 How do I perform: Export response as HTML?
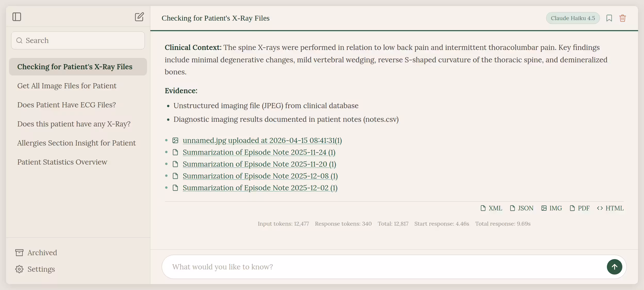[x=610, y=208]
